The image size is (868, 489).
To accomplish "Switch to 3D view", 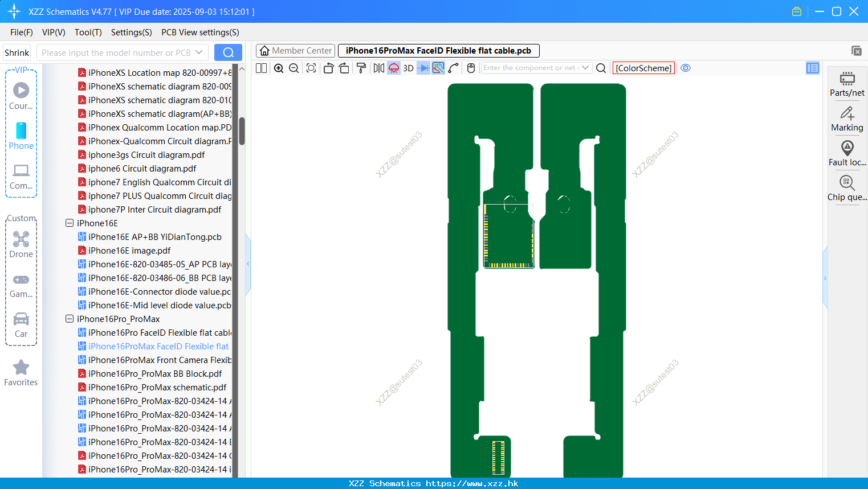I will tap(408, 68).
